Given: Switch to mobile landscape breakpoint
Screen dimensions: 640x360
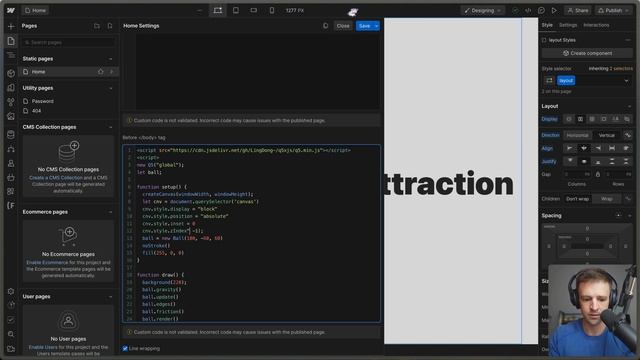Looking at the screenshot, I should click(x=253, y=10).
